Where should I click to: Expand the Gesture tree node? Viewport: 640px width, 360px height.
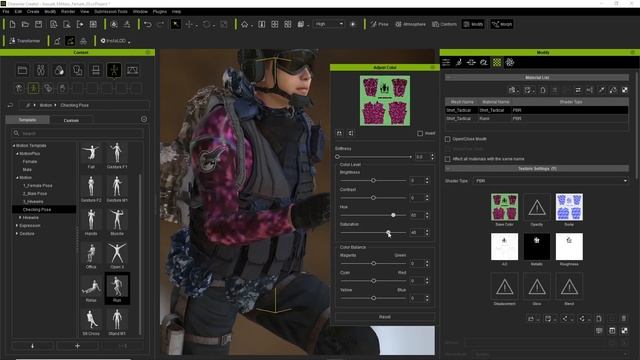[x=17, y=234]
